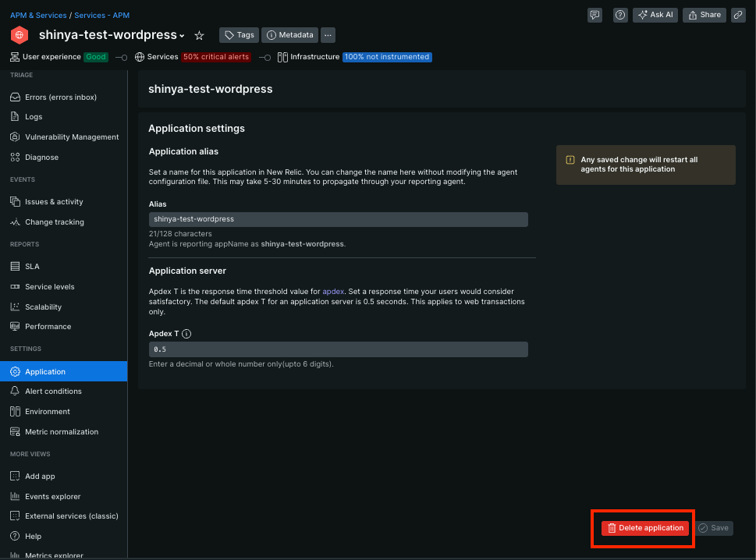Click the External services (classic) icon

15,516
